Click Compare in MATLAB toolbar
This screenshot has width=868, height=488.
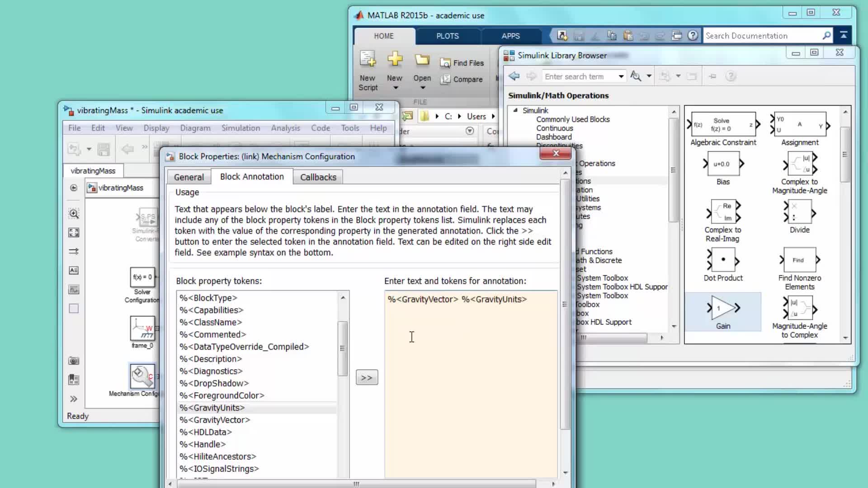462,79
